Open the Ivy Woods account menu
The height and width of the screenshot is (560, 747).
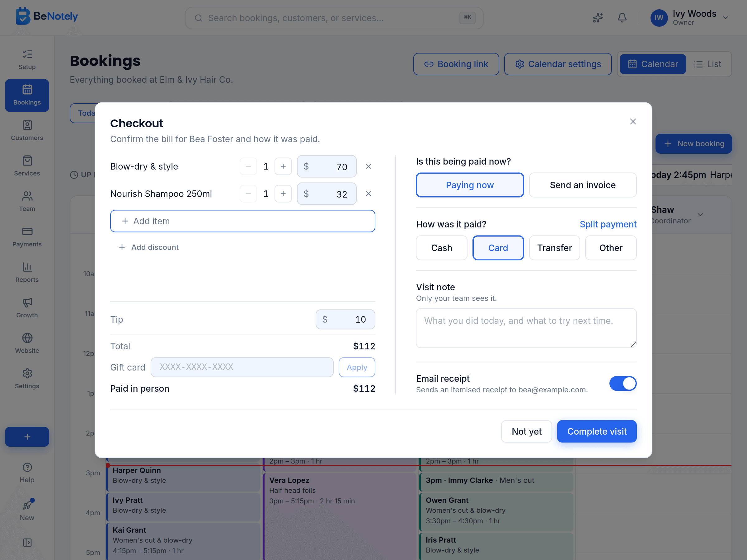coord(689,17)
